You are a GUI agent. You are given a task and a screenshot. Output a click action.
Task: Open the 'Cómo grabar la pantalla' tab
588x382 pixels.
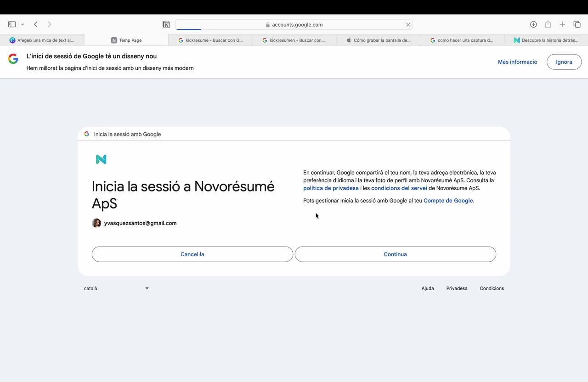[378, 40]
